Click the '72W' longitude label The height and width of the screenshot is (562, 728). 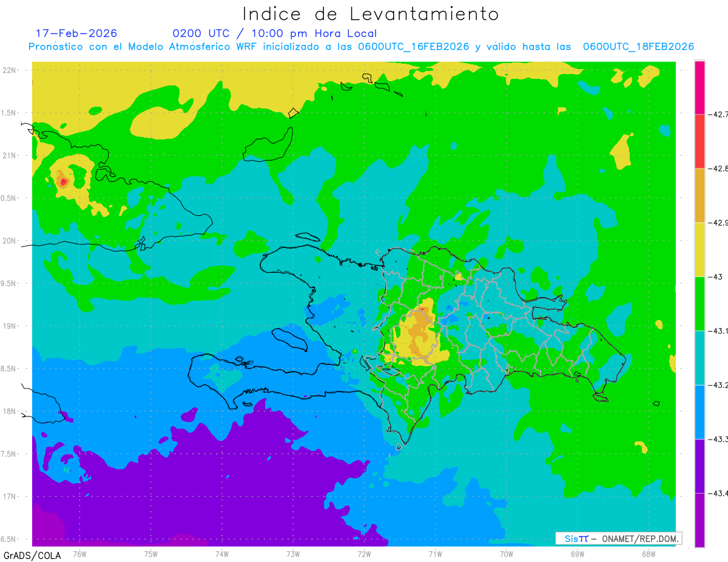click(x=364, y=554)
